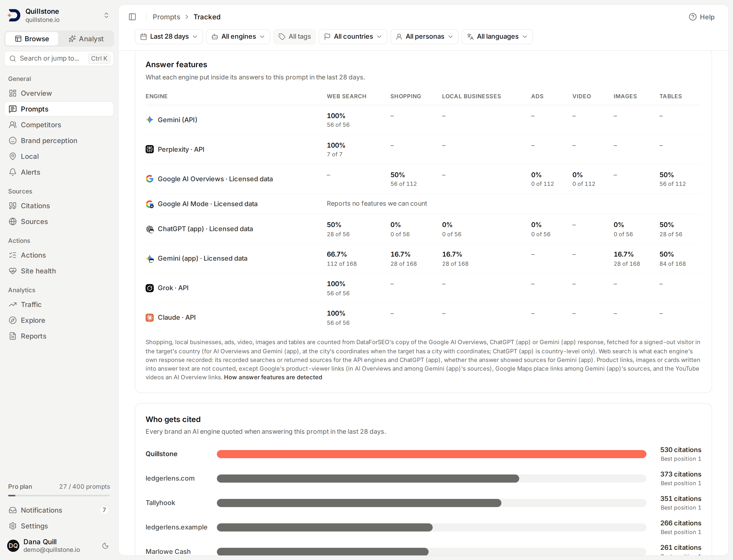Switch to Analyst tab
This screenshot has width=733, height=560.
point(86,39)
